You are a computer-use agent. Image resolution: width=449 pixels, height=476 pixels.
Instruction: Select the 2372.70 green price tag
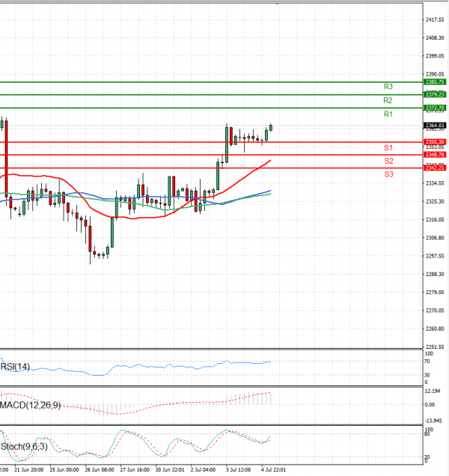[x=435, y=108]
